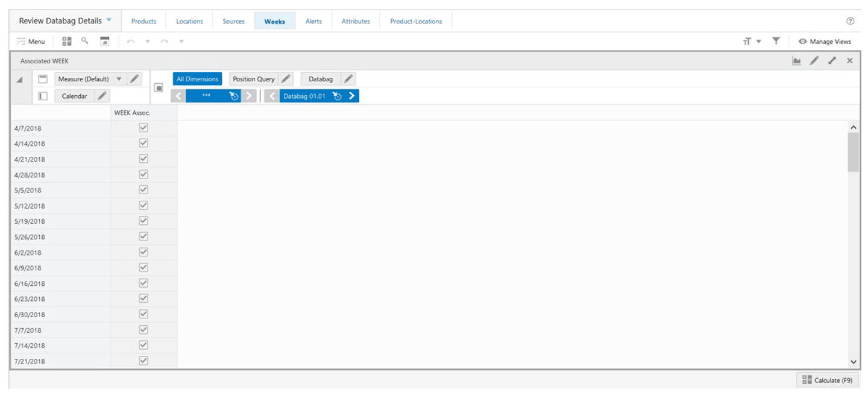The height and width of the screenshot is (395, 868).
Task: Edit the Calendar dimension with pencil icon
Action: [102, 96]
